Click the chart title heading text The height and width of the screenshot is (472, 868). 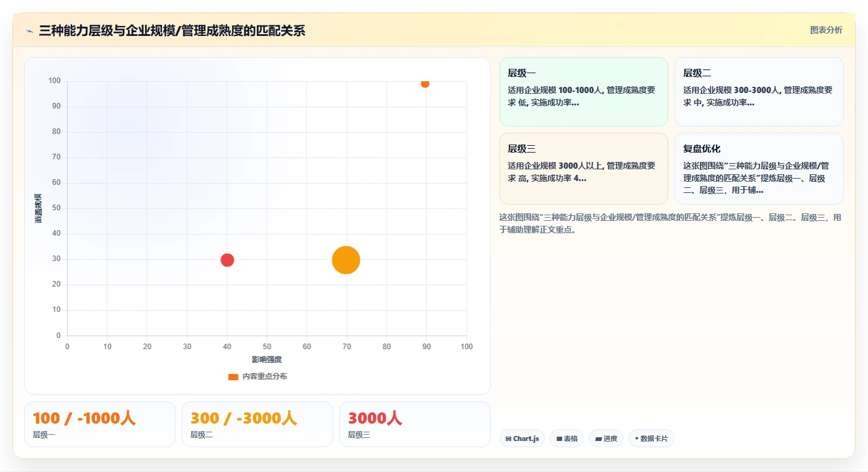[172, 30]
